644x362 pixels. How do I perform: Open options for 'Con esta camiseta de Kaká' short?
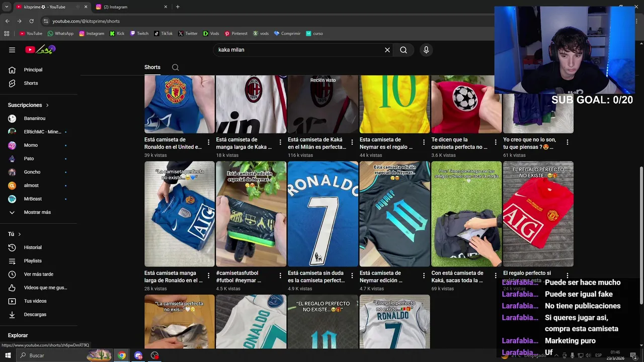coord(496,276)
